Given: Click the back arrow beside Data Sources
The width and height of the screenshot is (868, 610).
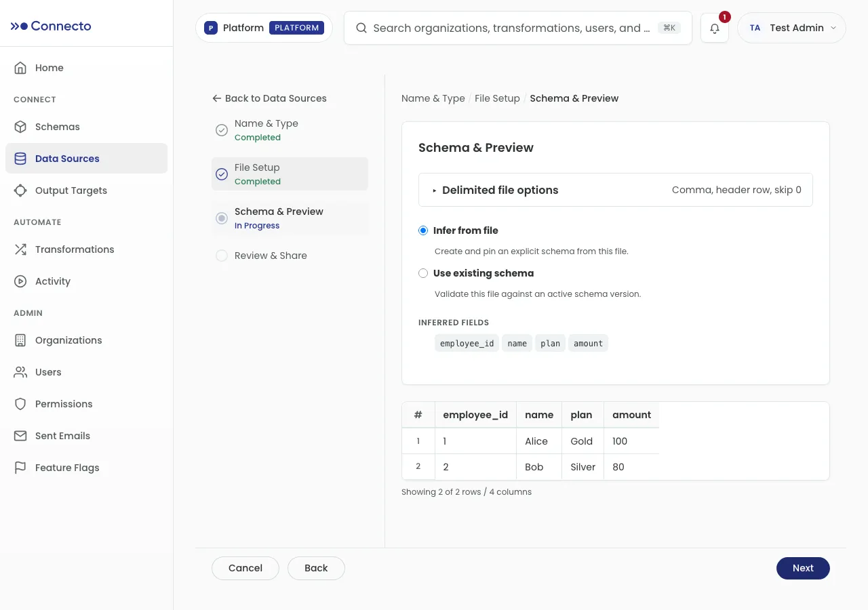Looking at the screenshot, I should click(x=217, y=98).
